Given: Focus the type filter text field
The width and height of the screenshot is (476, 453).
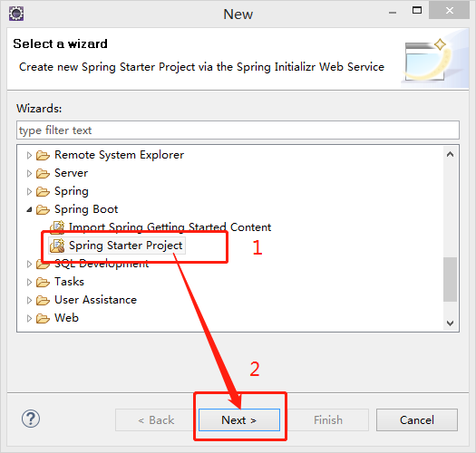Looking at the screenshot, I should pos(238,130).
